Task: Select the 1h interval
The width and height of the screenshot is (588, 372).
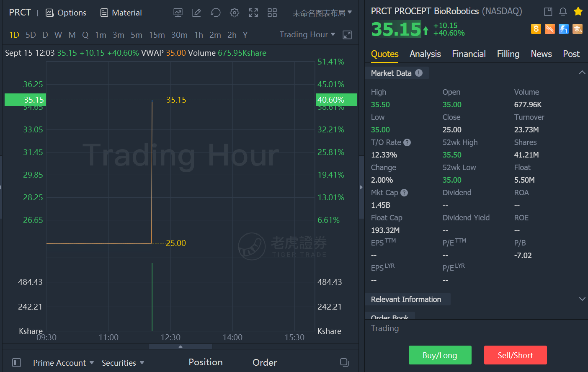Action: click(199, 35)
